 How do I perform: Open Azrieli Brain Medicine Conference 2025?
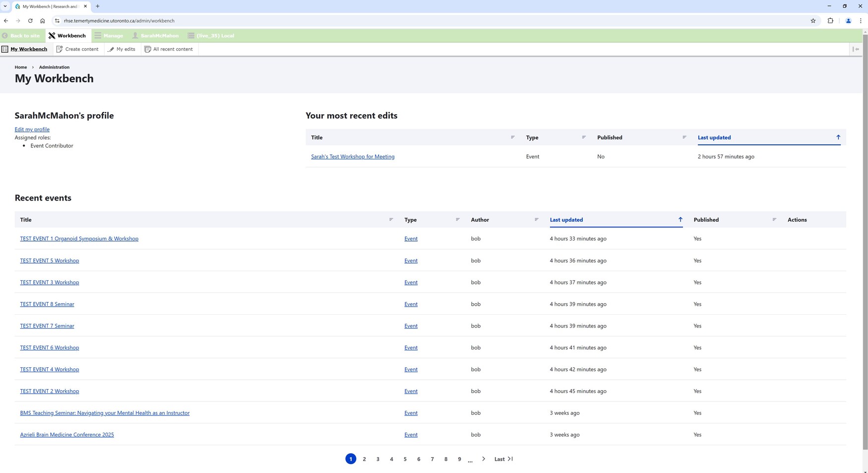[67, 435]
